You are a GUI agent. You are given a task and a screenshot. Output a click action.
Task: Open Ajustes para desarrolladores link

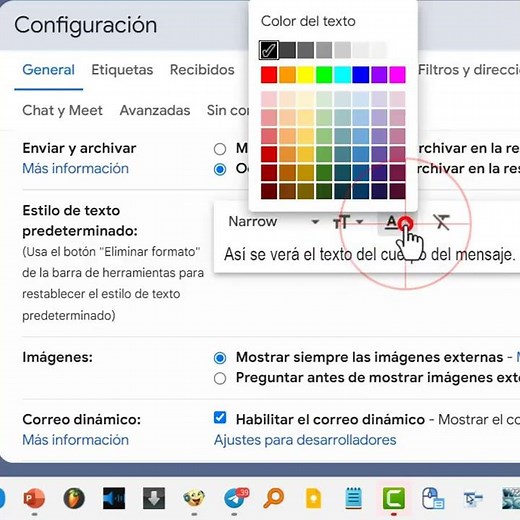tap(305, 440)
